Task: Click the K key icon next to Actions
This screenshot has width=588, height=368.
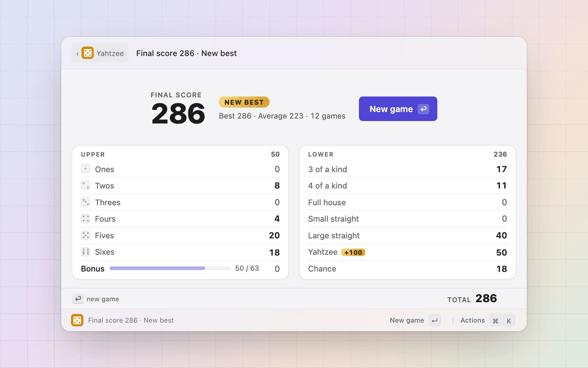Action: click(509, 321)
